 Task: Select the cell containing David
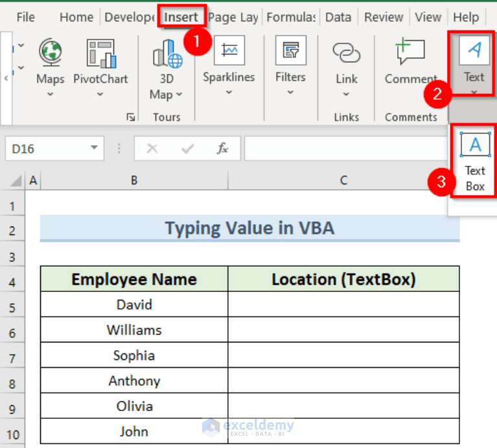tap(134, 304)
